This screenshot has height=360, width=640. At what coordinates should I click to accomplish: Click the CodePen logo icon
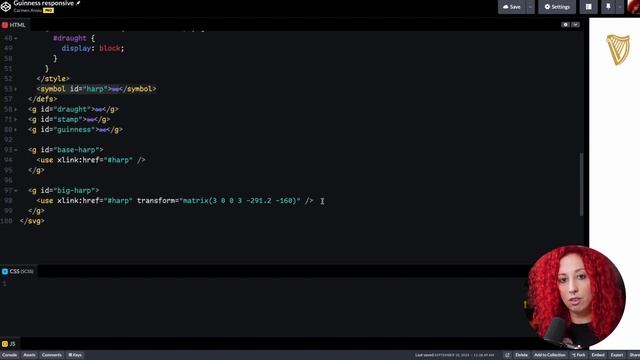tap(6, 6)
